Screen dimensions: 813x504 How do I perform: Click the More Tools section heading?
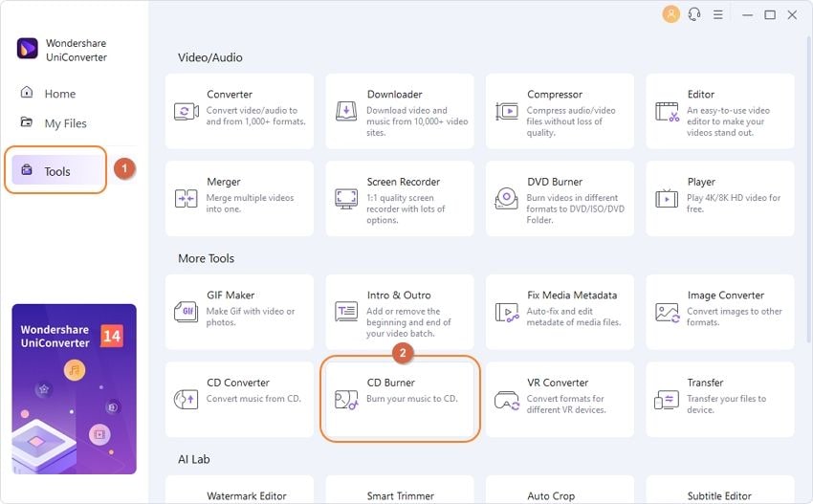(x=207, y=258)
